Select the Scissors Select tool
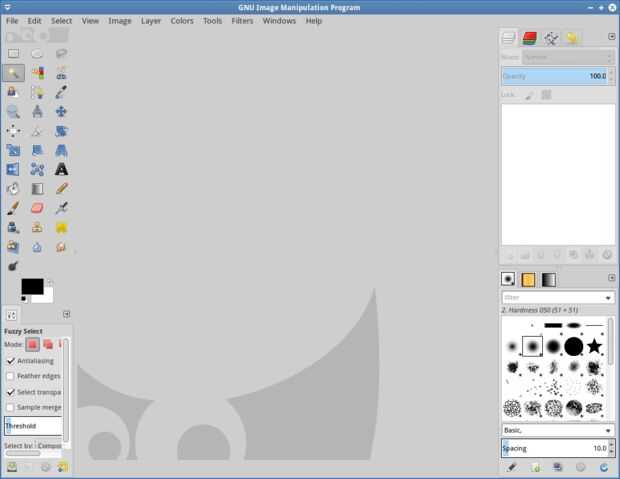 (x=61, y=73)
